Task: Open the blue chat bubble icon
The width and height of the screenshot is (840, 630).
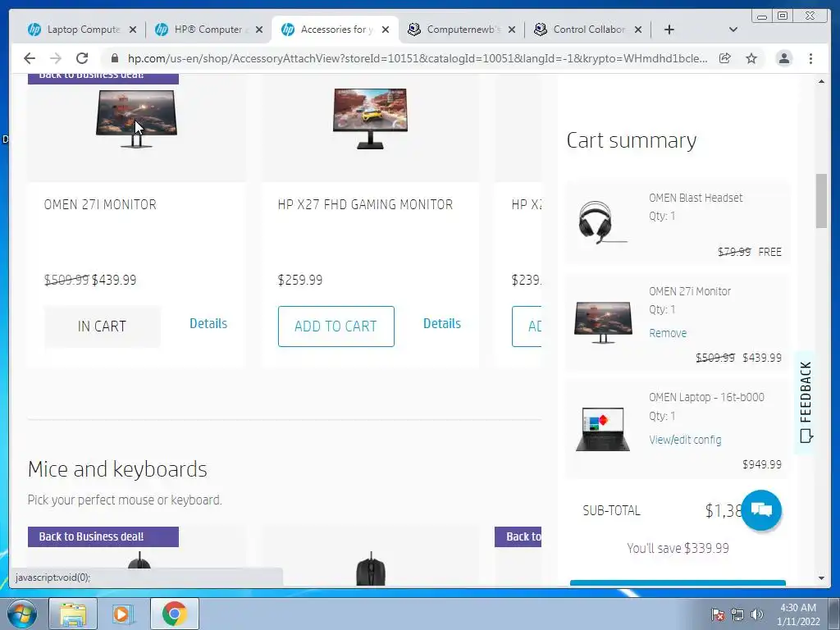Action: point(761,510)
